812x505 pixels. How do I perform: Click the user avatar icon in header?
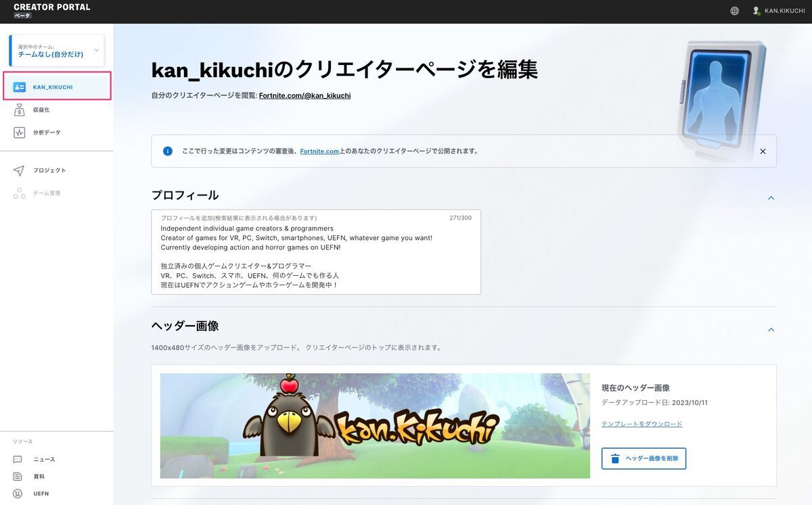coord(757,11)
